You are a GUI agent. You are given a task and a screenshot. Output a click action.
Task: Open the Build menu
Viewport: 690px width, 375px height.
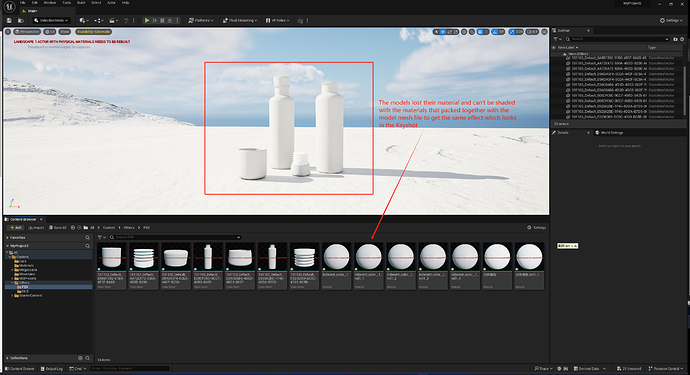(x=81, y=3)
